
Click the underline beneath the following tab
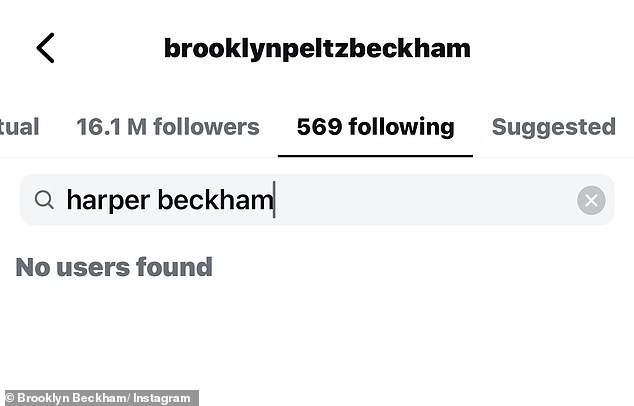pos(375,156)
